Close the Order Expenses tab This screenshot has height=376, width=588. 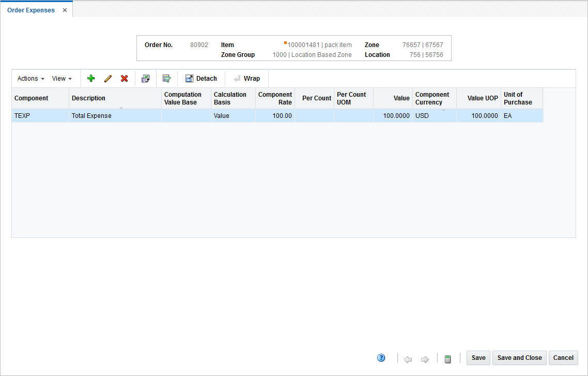coord(65,9)
